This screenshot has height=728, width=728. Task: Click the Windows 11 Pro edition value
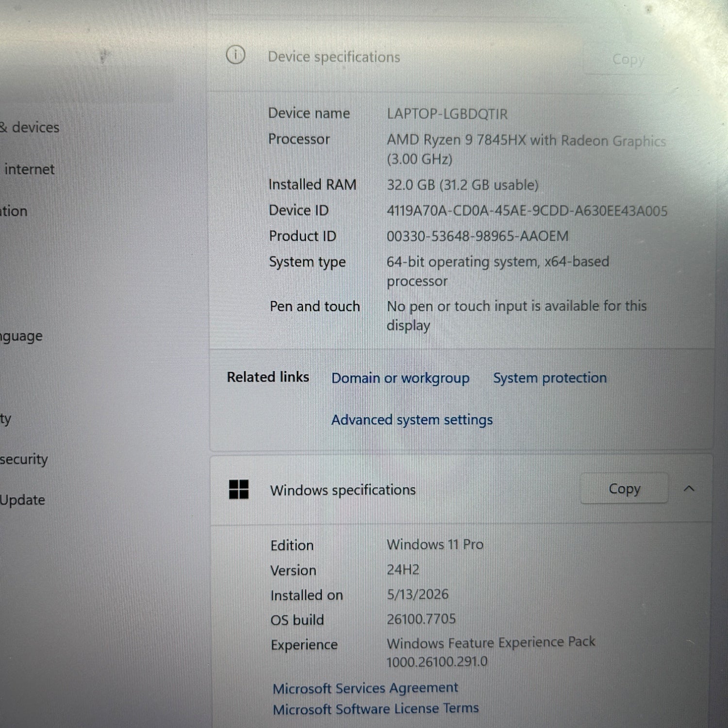[435, 545]
